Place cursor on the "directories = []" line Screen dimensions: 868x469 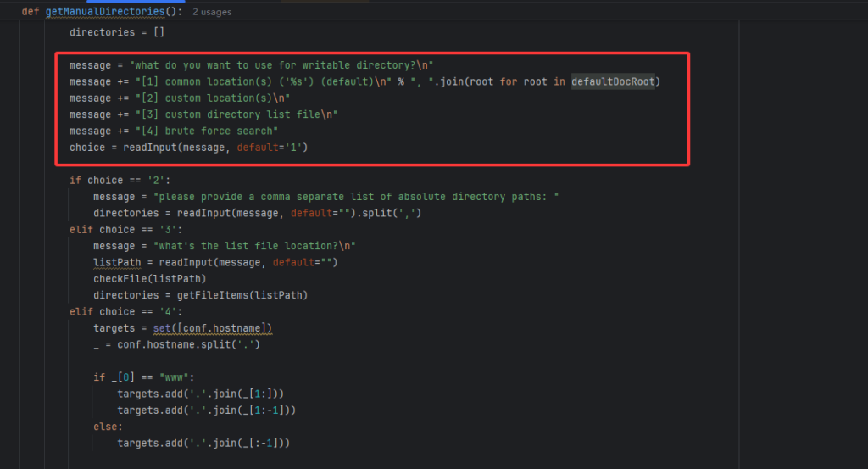point(117,32)
